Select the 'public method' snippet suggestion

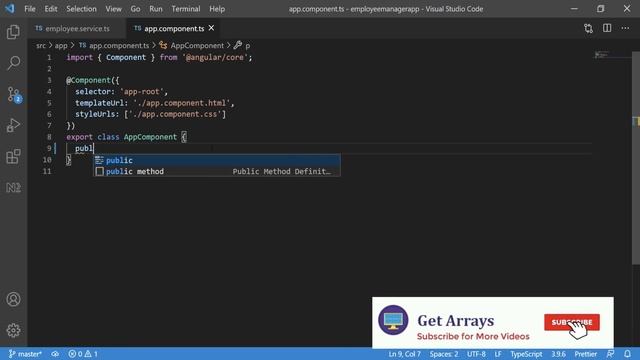pos(217,171)
